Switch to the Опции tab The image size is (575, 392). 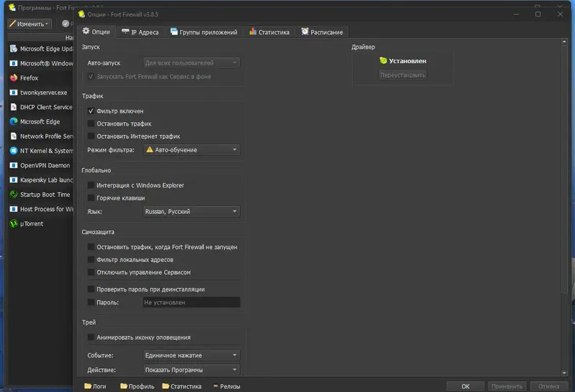point(96,32)
